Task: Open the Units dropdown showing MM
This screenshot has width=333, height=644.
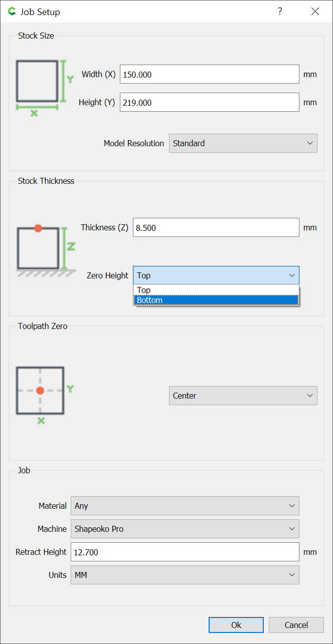Action: (x=185, y=575)
